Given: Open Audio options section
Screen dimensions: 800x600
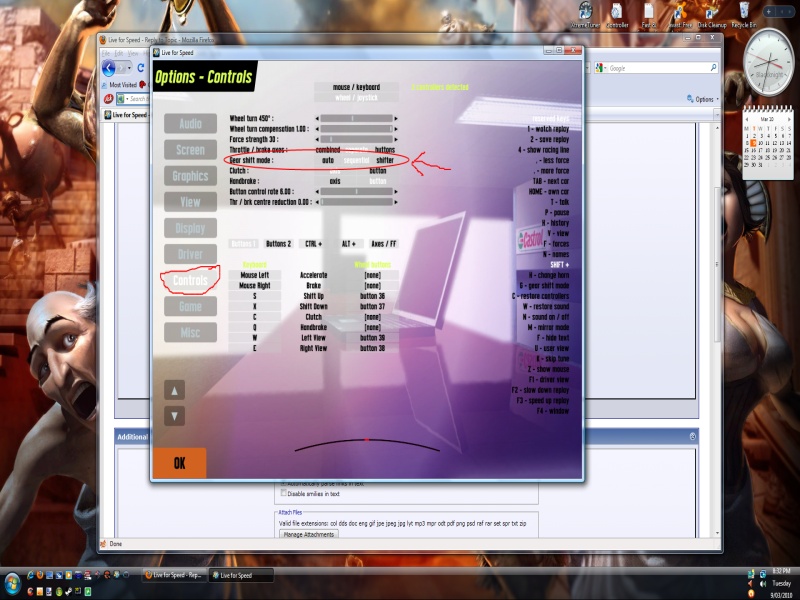Looking at the screenshot, I should (x=190, y=123).
